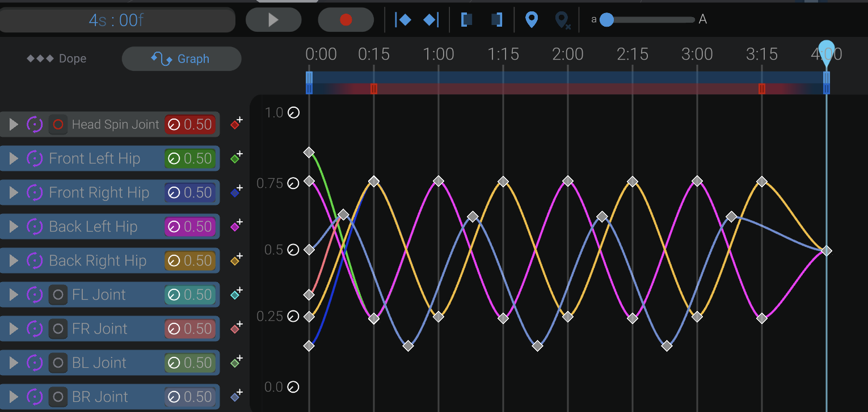
Task: Remove marker with the crossed pin icon
Action: [x=562, y=20]
